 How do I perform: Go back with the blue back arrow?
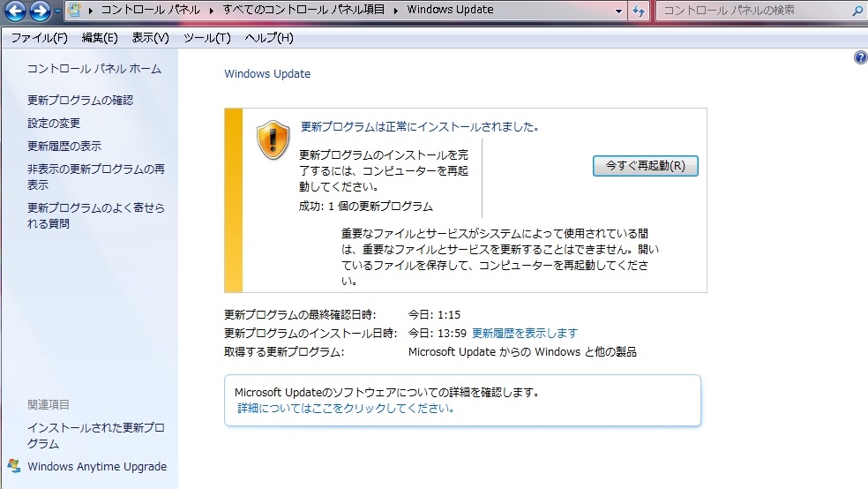(15, 10)
